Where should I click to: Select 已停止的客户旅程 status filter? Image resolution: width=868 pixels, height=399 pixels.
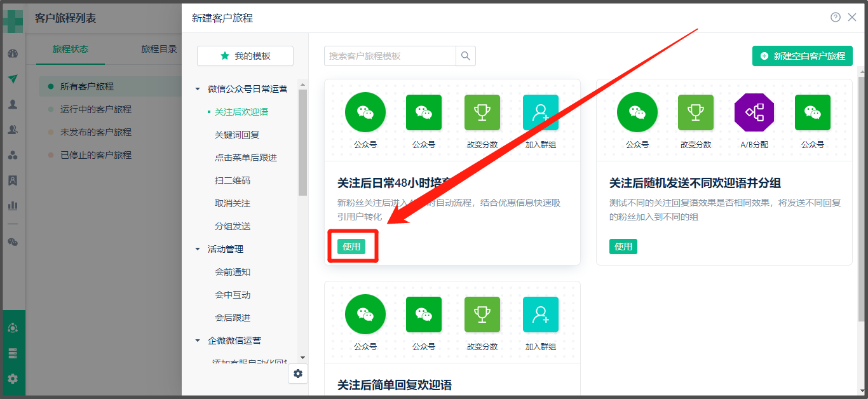95,155
